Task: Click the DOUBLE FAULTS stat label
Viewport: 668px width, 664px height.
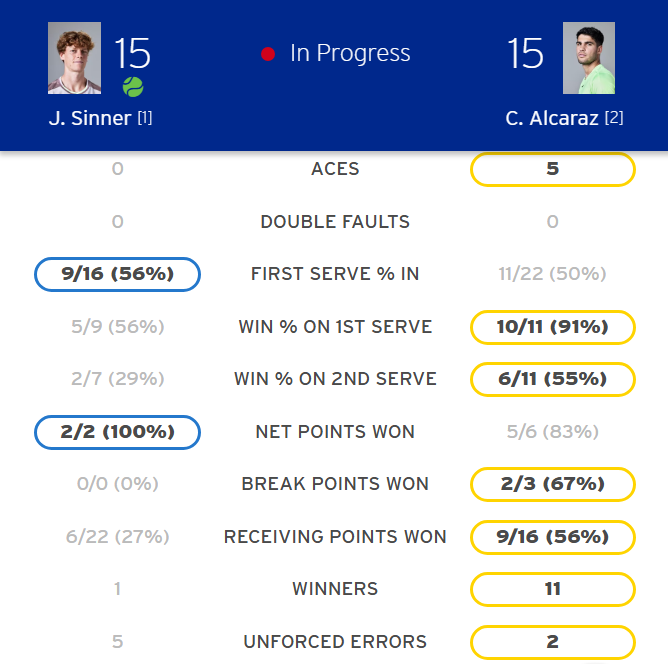Action: point(335,222)
